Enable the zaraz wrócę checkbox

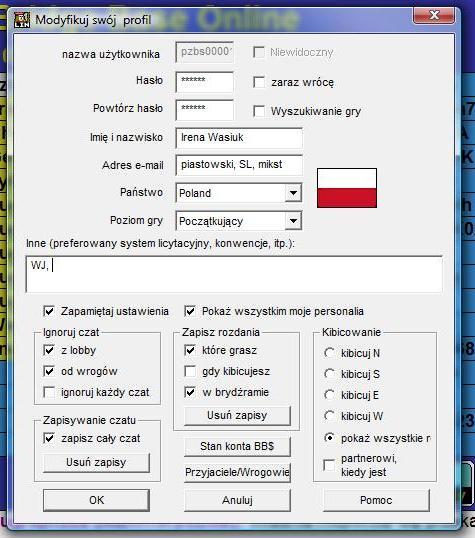(x=259, y=82)
